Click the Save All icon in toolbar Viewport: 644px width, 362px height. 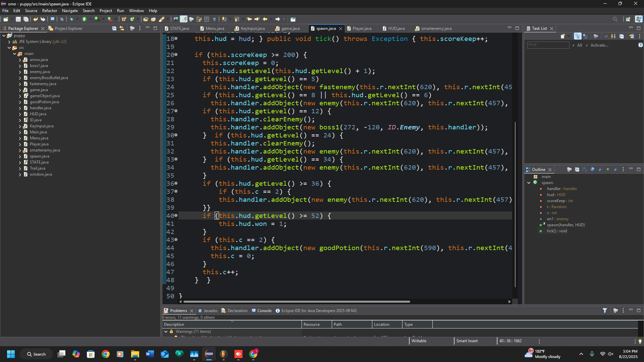click(25, 19)
